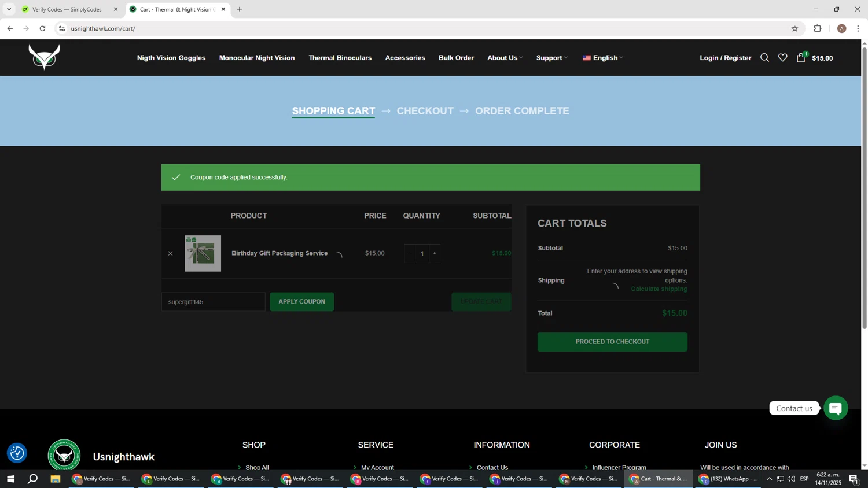Open the accessibility widget icon
The height and width of the screenshot is (488, 868).
tap(17, 453)
